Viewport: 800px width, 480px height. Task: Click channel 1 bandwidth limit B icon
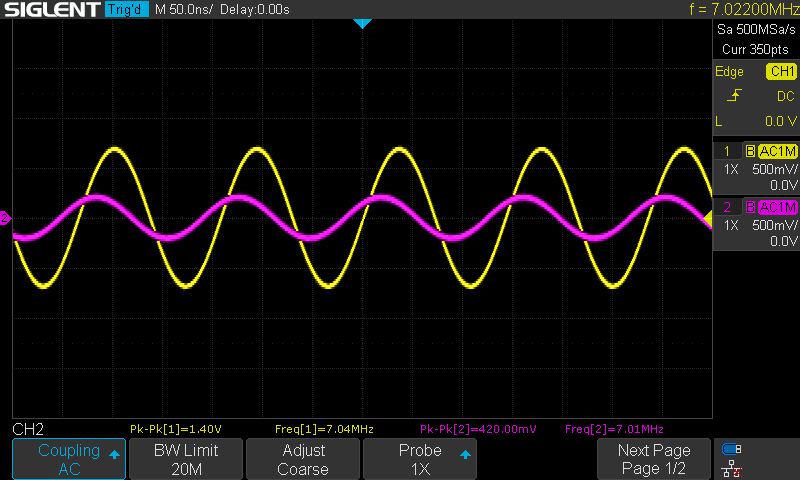click(x=750, y=151)
